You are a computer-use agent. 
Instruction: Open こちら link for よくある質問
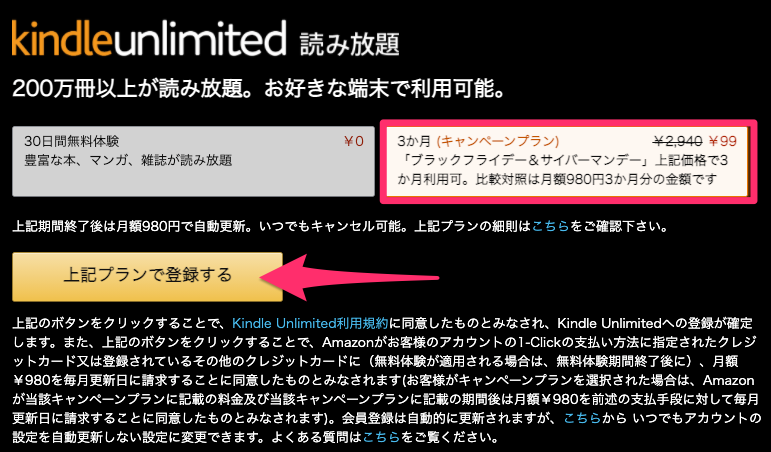[x=382, y=436]
